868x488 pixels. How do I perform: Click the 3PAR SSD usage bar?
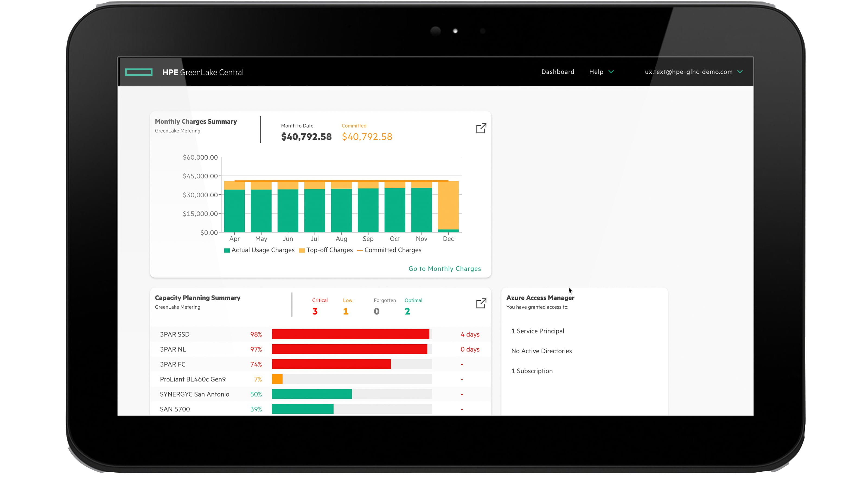[350, 334]
